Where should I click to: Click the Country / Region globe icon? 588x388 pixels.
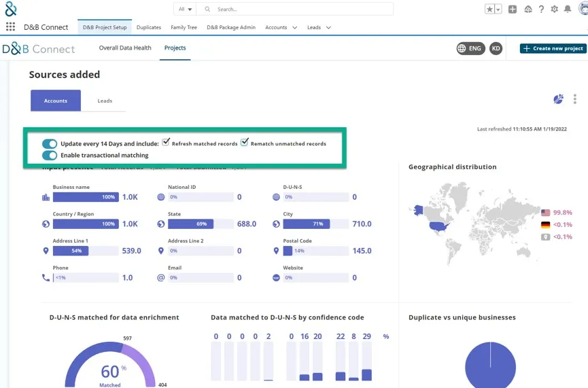click(x=46, y=224)
